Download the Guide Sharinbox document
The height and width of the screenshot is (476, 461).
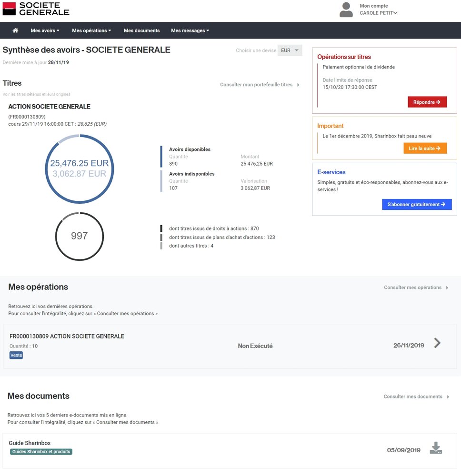pyautogui.click(x=436, y=448)
